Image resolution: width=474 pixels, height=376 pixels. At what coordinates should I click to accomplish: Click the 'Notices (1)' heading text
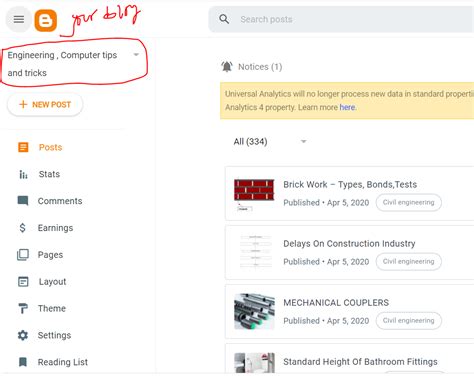[260, 67]
